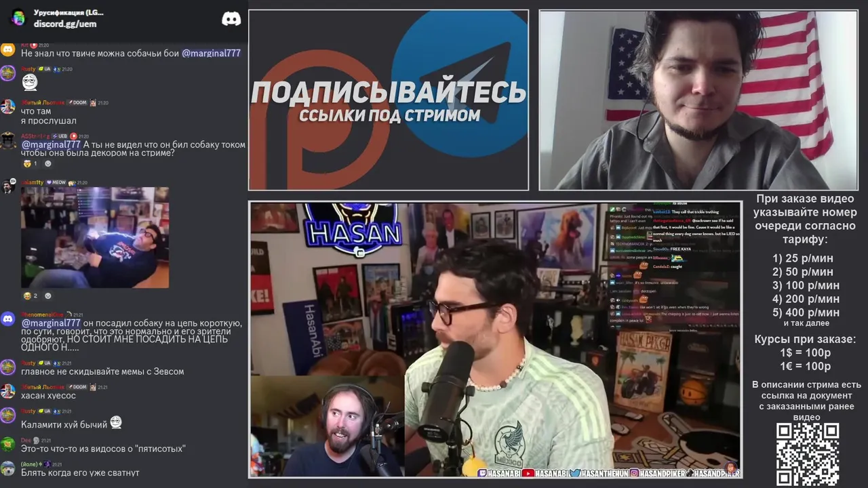Click the Урусификация server name title

pos(68,13)
